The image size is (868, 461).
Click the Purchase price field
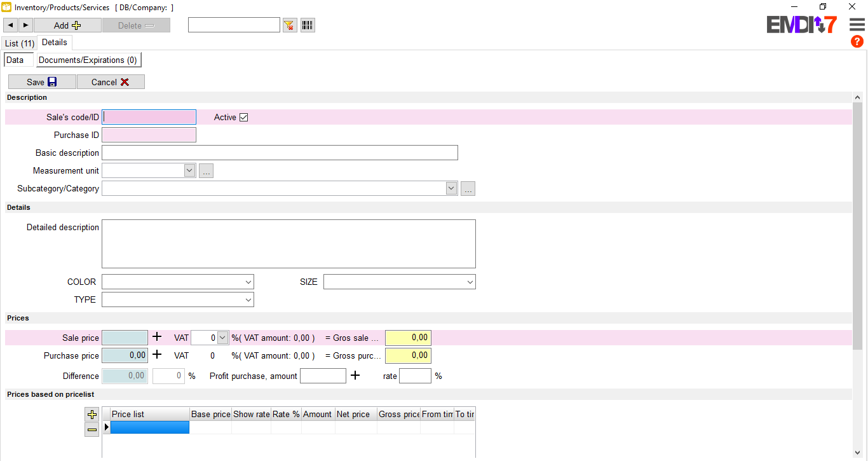tap(125, 355)
